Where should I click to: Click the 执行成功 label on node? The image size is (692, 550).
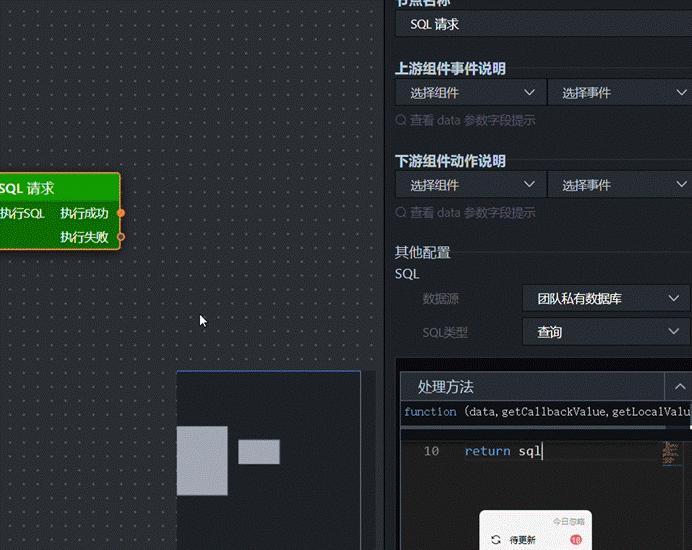point(84,213)
